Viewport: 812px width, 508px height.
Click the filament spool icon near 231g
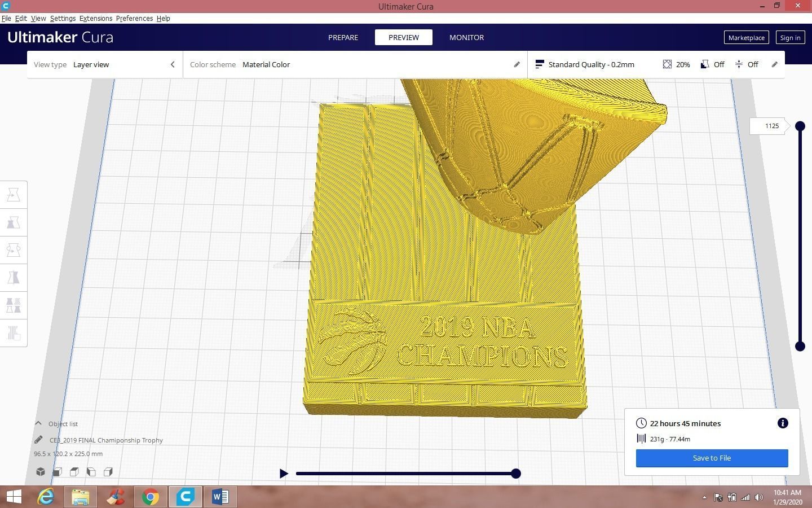(x=641, y=439)
